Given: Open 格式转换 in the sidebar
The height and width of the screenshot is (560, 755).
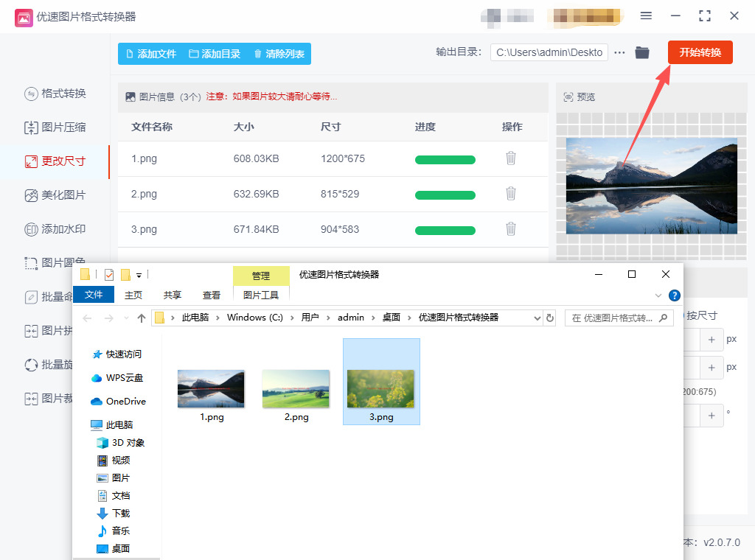Looking at the screenshot, I should pos(55,94).
